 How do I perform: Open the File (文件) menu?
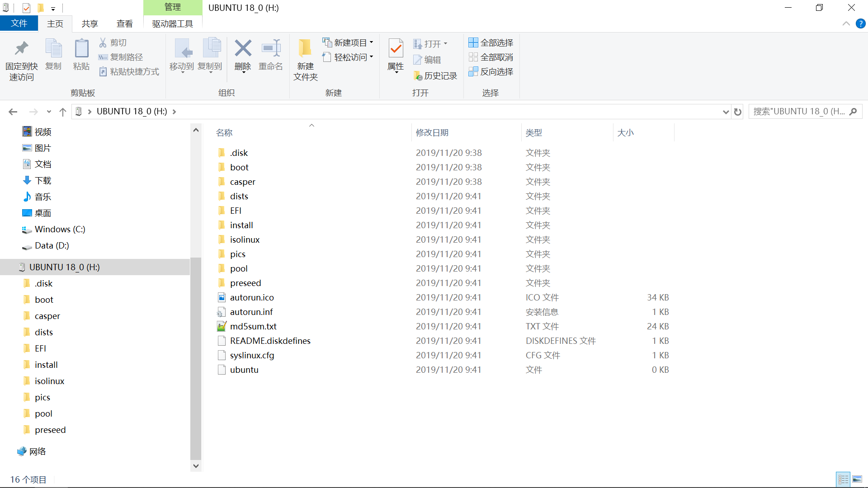19,23
